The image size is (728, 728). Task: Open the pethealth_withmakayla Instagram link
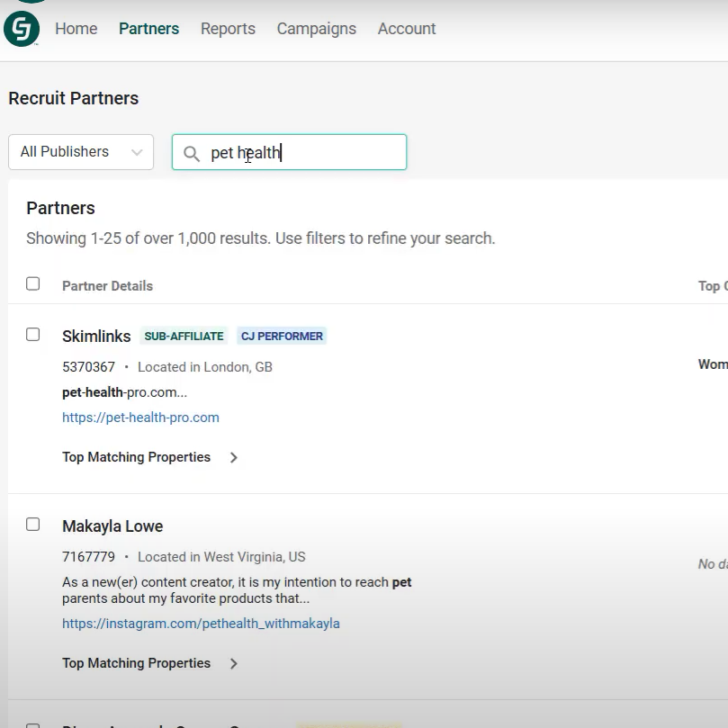pos(201,624)
